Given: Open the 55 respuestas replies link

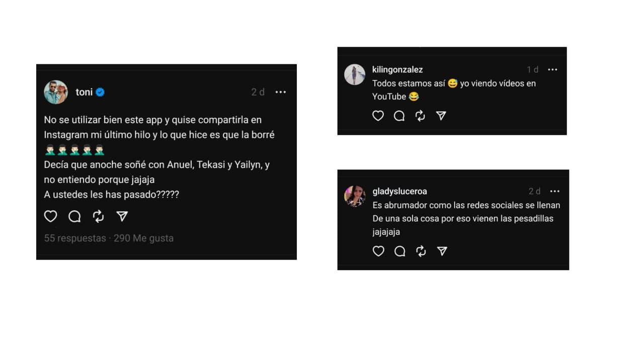Looking at the screenshot, I should coord(74,238).
